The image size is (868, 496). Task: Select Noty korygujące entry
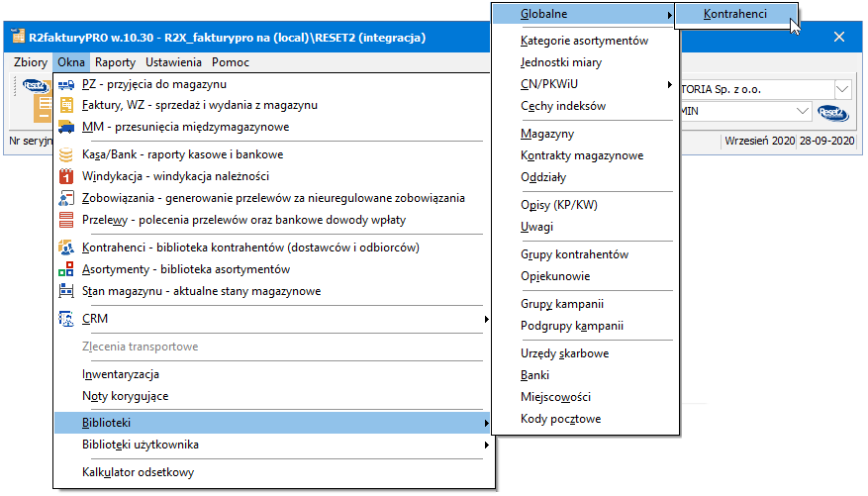272,396
